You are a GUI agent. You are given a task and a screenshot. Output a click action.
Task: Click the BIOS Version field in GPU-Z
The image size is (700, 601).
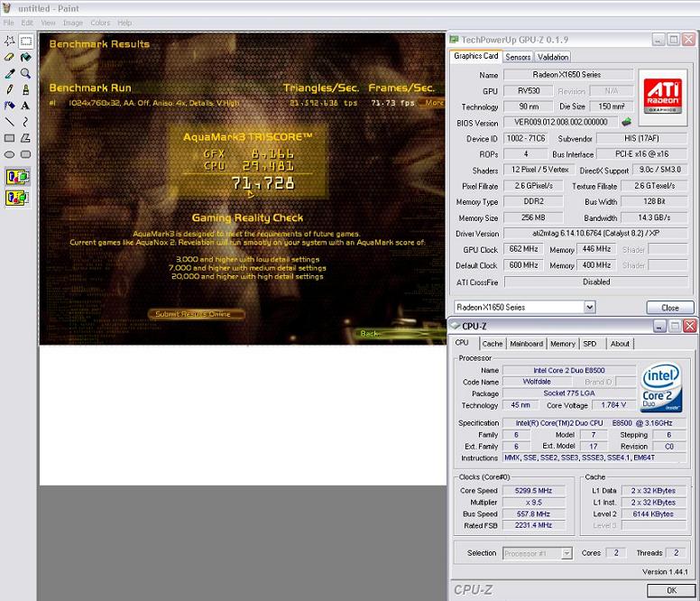click(x=561, y=122)
